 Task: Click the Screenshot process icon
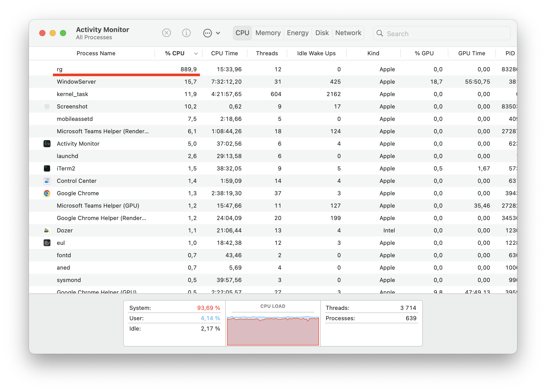[47, 106]
